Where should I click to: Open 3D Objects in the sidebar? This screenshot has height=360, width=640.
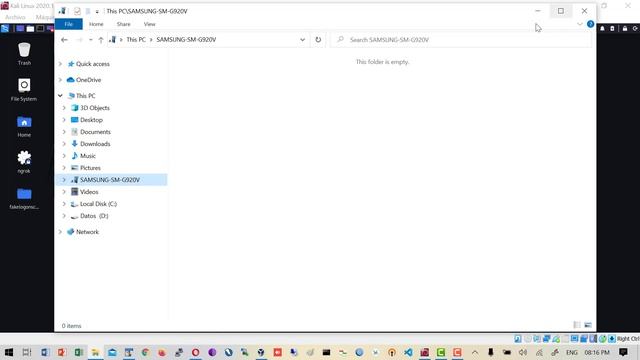95,108
